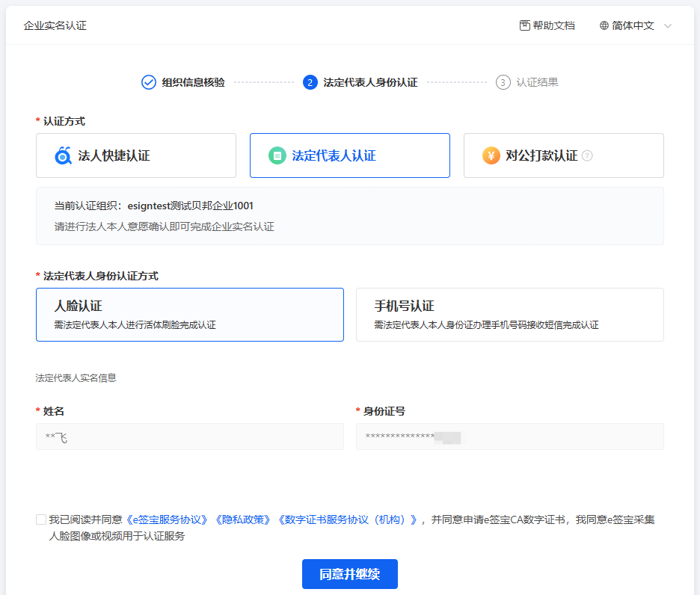Image resolution: width=700 pixels, height=595 pixels.
Task: Tick the agreement checkbox for service terms
Action: (x=41, y=520)
